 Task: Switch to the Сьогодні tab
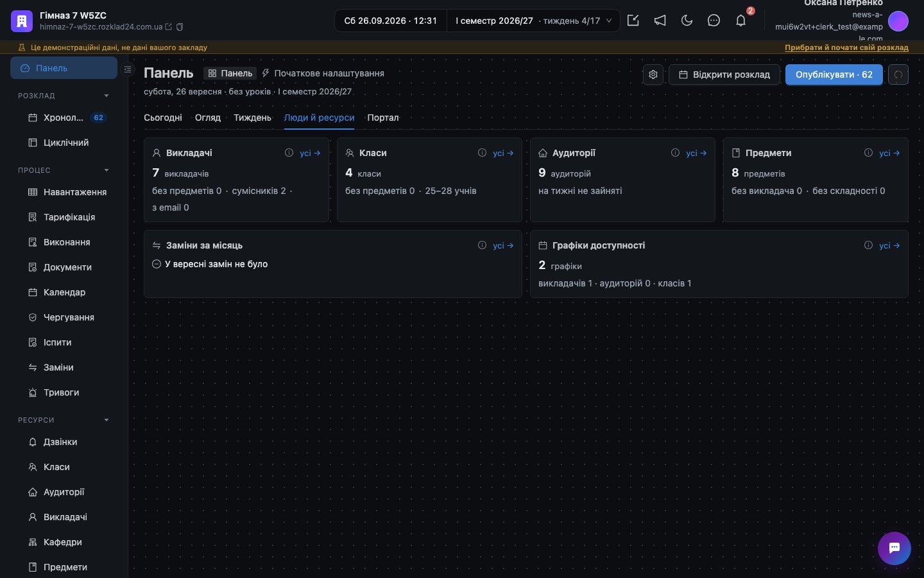[163, 118]
